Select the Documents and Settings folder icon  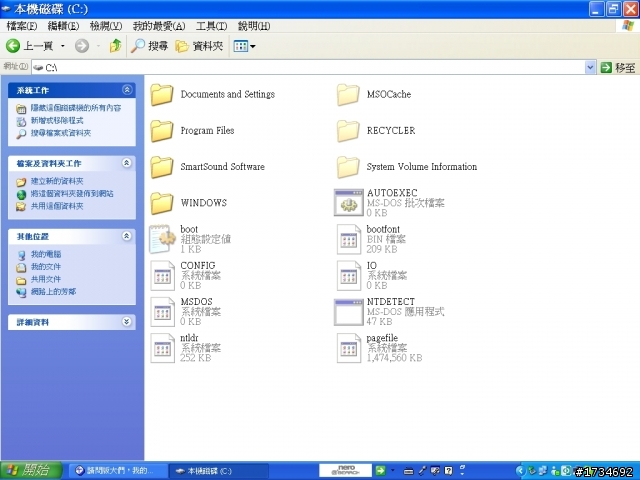coord(162,94)
